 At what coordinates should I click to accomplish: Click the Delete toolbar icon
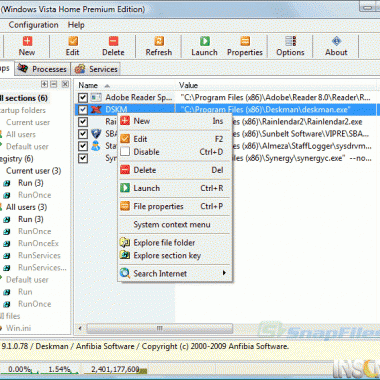click(113, 41)
